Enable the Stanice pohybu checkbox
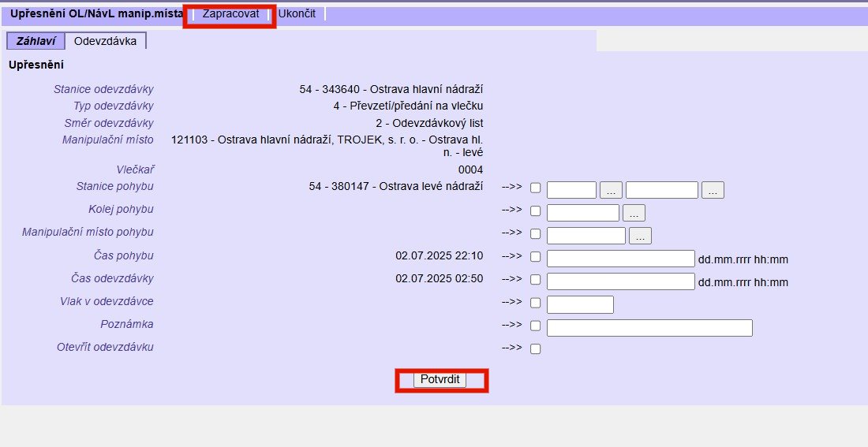Viewport: 868px width, 447px height. tap(536, 188)
